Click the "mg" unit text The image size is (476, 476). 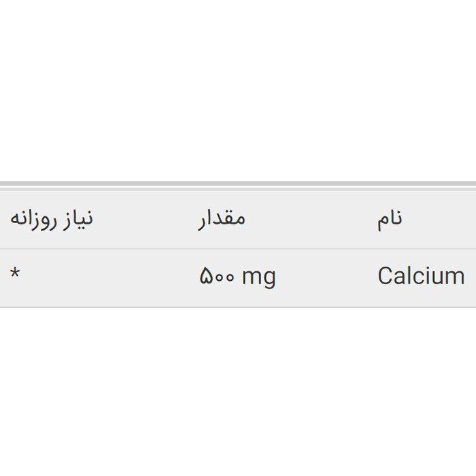point(258,277)
